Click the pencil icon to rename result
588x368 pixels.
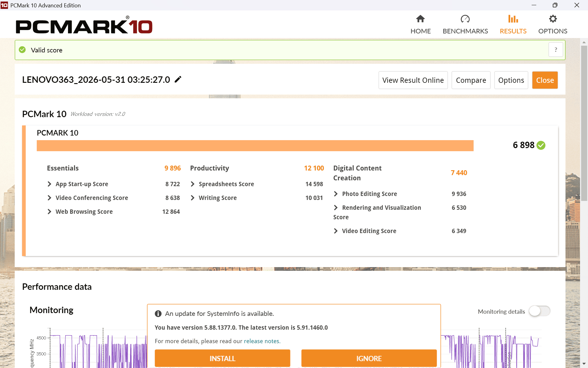pos(178,79)
